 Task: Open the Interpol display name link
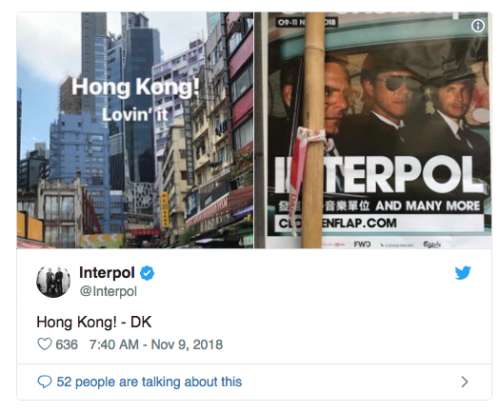pos(107,273)
